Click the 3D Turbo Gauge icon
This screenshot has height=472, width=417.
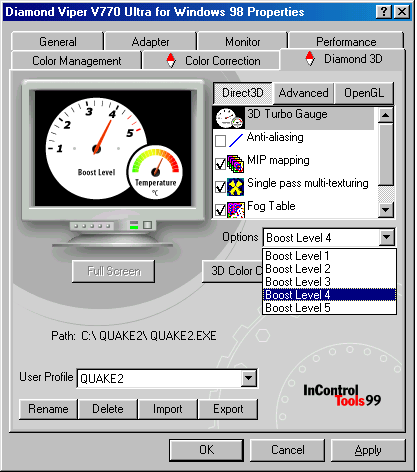pos(229,118)
